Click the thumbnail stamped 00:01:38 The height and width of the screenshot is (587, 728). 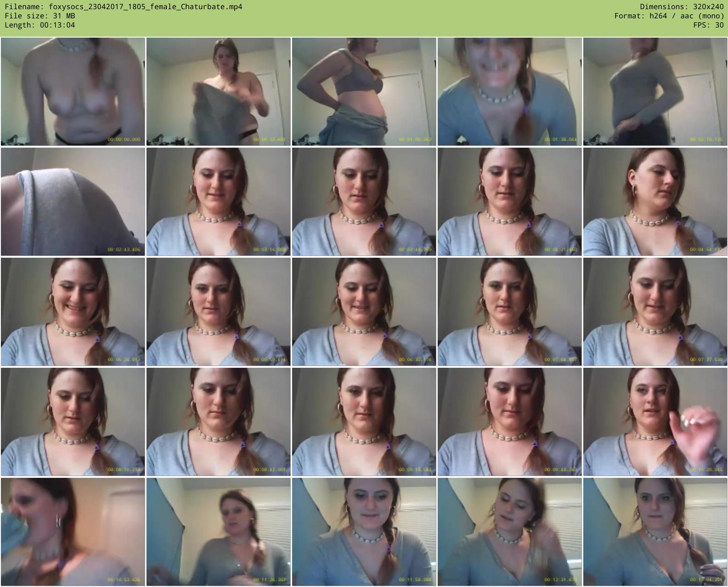click(x=509, y=92)
